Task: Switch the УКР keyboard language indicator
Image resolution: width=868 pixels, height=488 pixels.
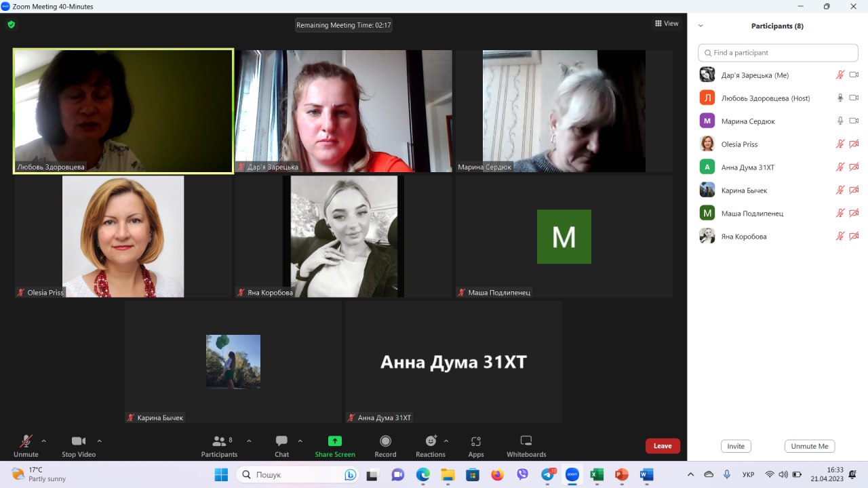Action: click(x=749, y=474)
